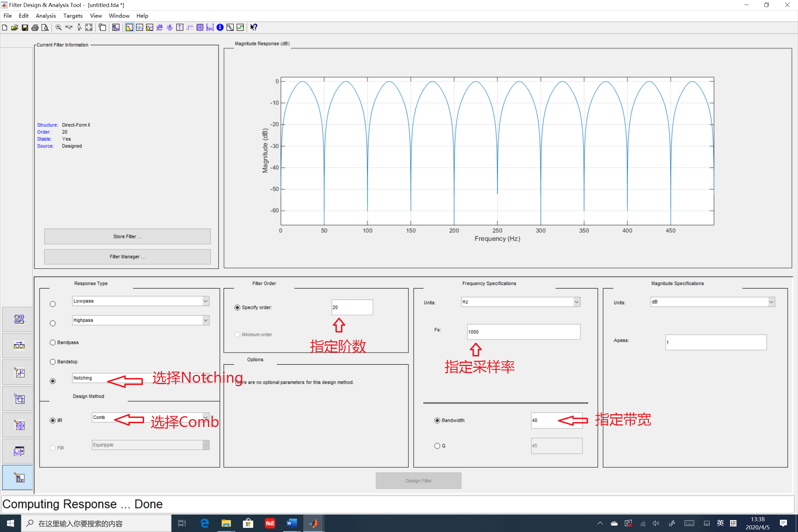Screen dimensions: 798x532
Task: Click the Store Filter button
Action: 127,237
